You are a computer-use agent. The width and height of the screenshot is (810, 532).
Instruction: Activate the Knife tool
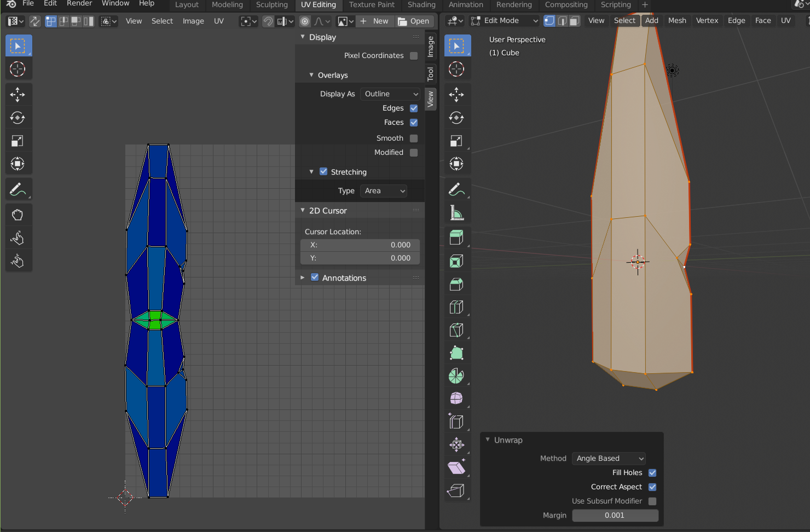pos(456,330)
